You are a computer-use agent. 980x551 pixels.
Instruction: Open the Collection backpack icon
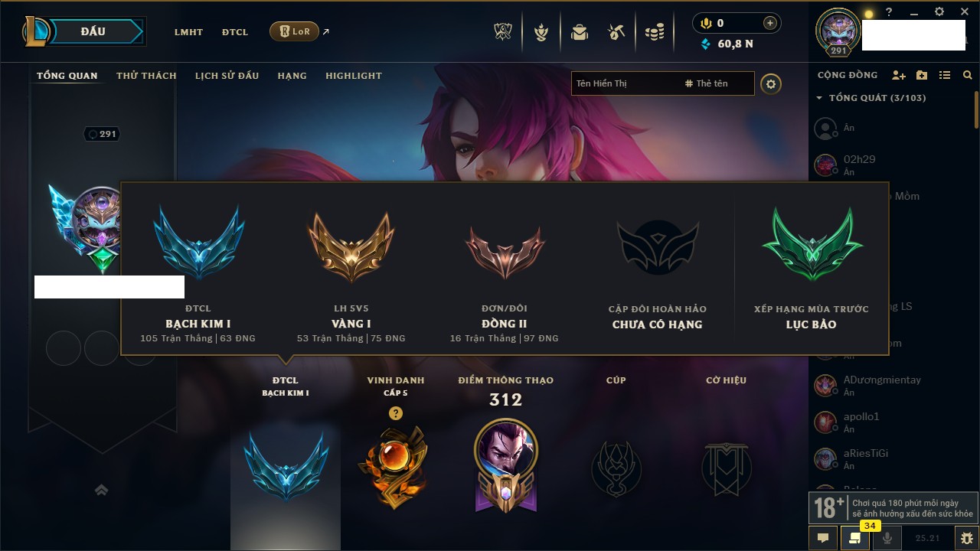tap(579, 32)
